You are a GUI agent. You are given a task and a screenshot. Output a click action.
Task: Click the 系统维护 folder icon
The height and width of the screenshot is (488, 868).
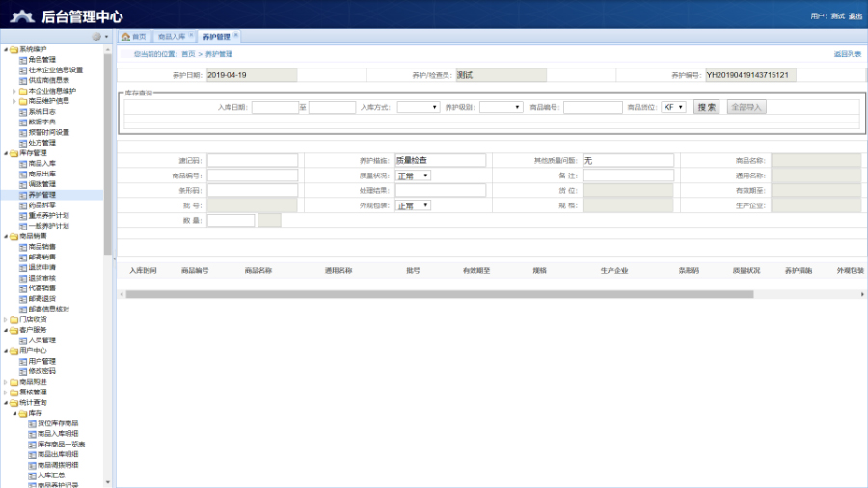[14, 49]
